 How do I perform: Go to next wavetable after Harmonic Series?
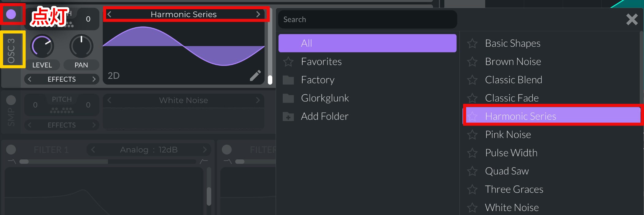click(258, 14)
